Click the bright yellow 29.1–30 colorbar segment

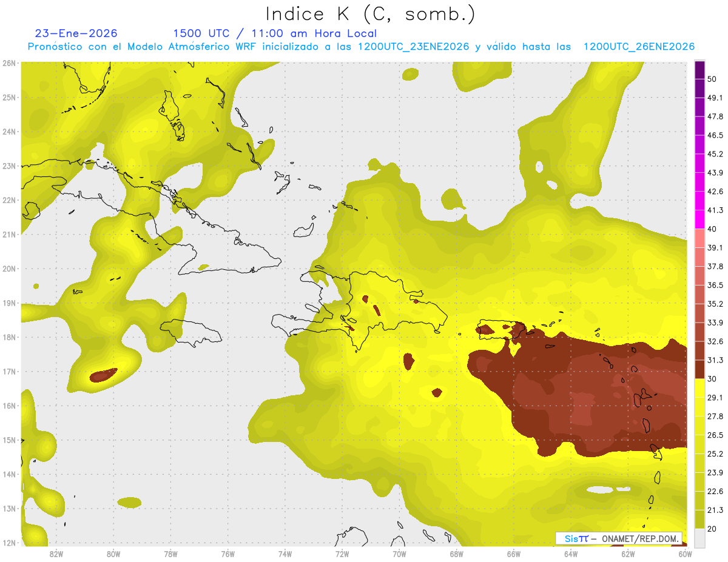point(699,389)
